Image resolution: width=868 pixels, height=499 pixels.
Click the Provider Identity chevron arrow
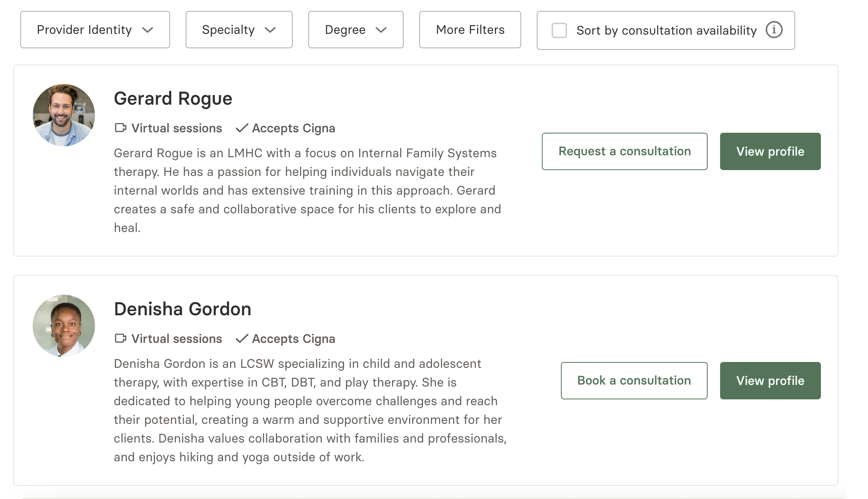point(148,30)
